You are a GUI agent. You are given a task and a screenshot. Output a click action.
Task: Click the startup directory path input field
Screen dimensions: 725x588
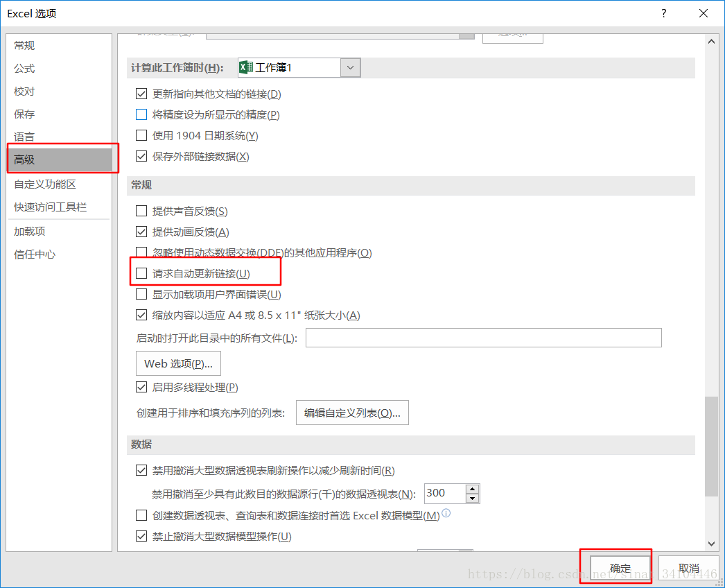(485, 338)
